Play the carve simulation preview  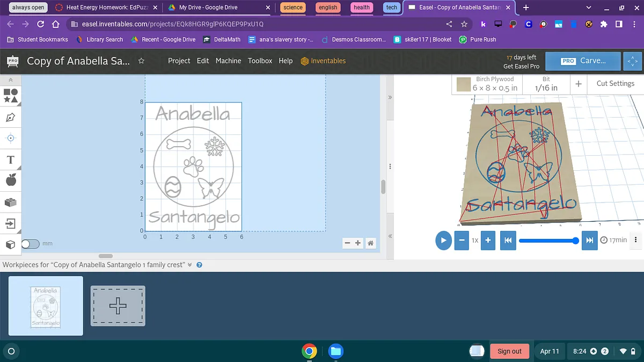(x=443, y=240)
